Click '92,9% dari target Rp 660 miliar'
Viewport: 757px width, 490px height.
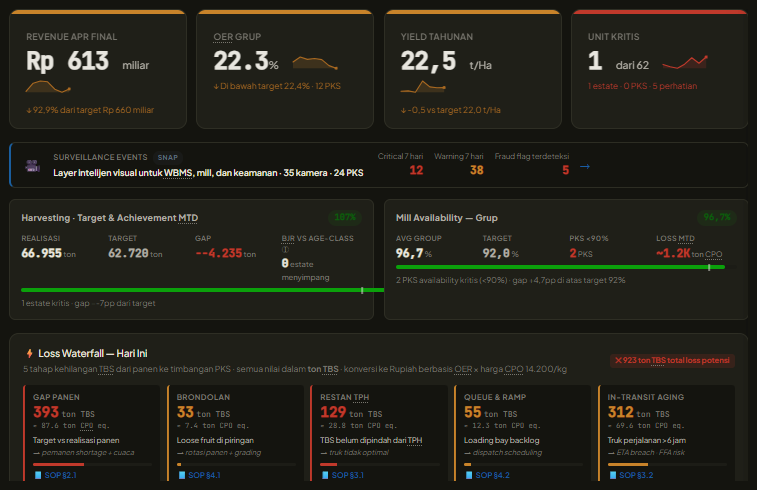click(x=90, y=110)
